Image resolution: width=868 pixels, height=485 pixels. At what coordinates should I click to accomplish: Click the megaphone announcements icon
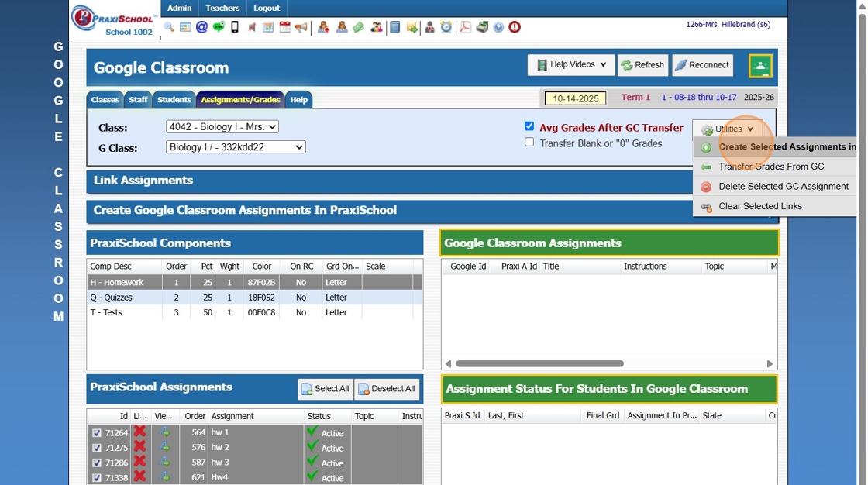(301, 27)
